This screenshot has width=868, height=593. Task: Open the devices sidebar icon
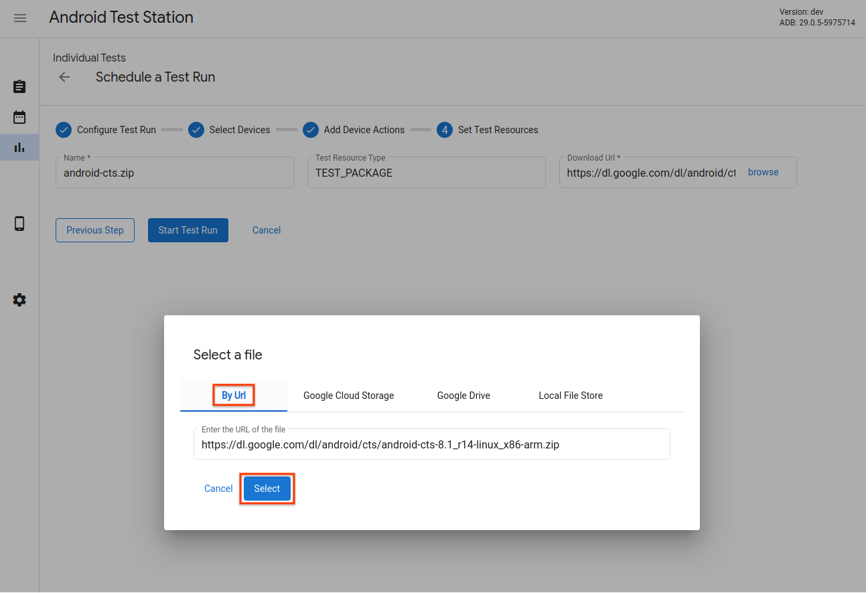coord(19,224)
